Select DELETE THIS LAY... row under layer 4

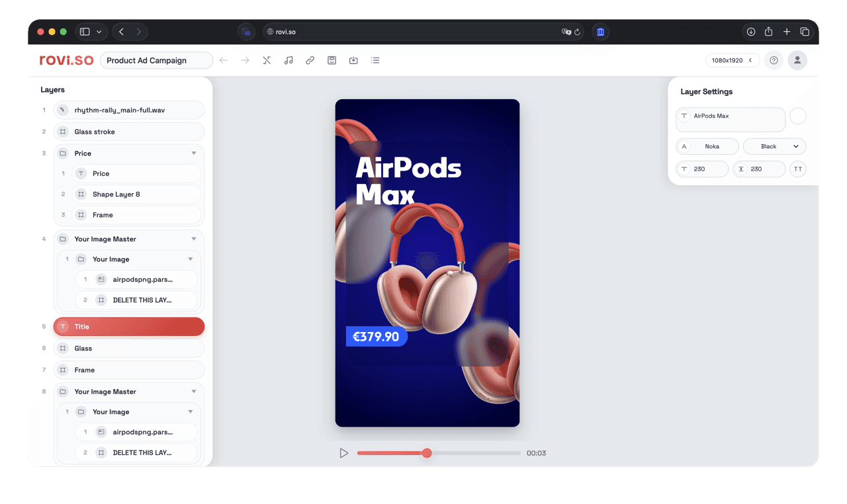(136, 300)
